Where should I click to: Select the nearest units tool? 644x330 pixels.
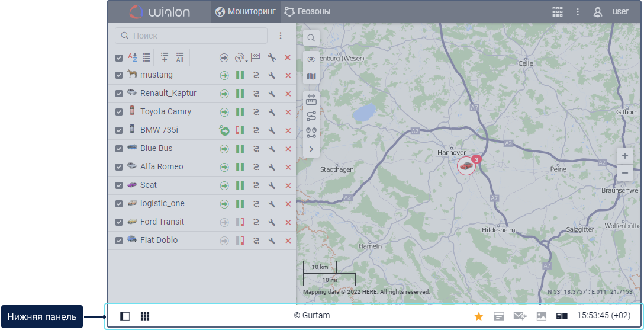tap(311, 133)
